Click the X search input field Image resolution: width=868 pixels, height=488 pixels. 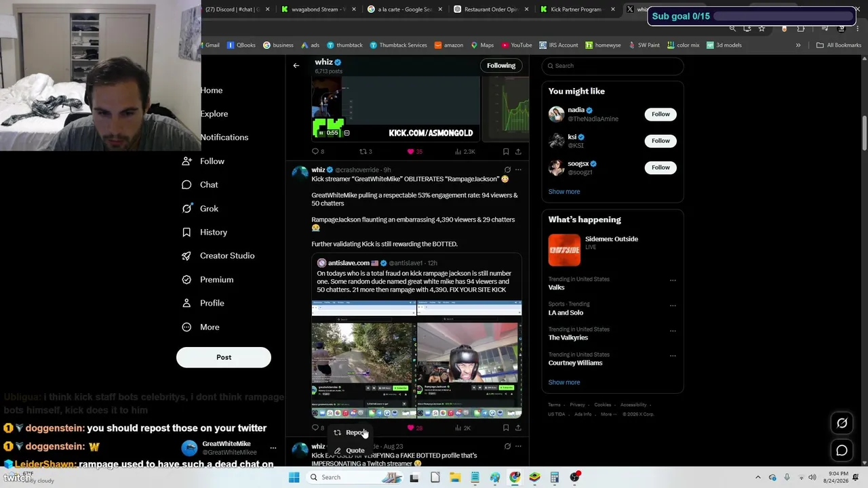pyautogui.click(x=612, y=66)
